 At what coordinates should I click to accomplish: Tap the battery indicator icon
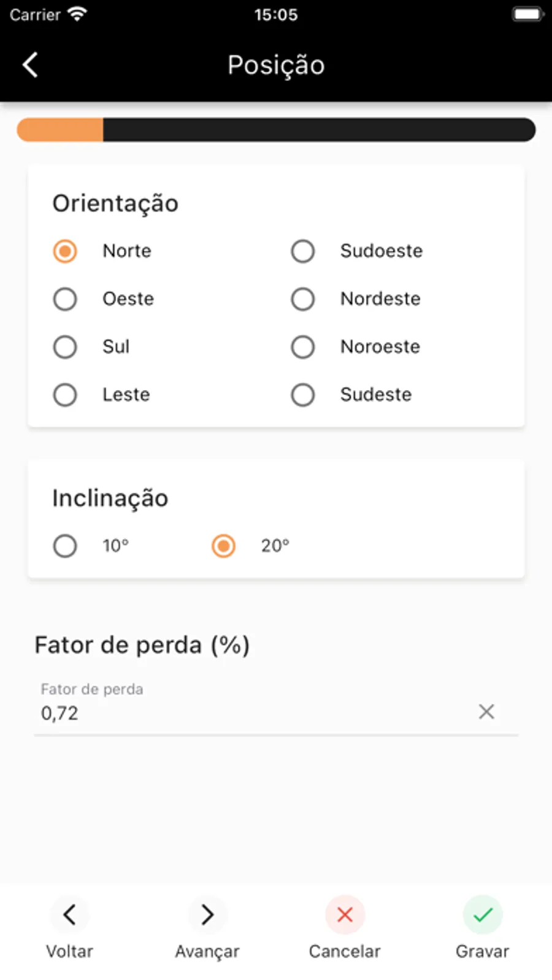click(x=527, y=14)
